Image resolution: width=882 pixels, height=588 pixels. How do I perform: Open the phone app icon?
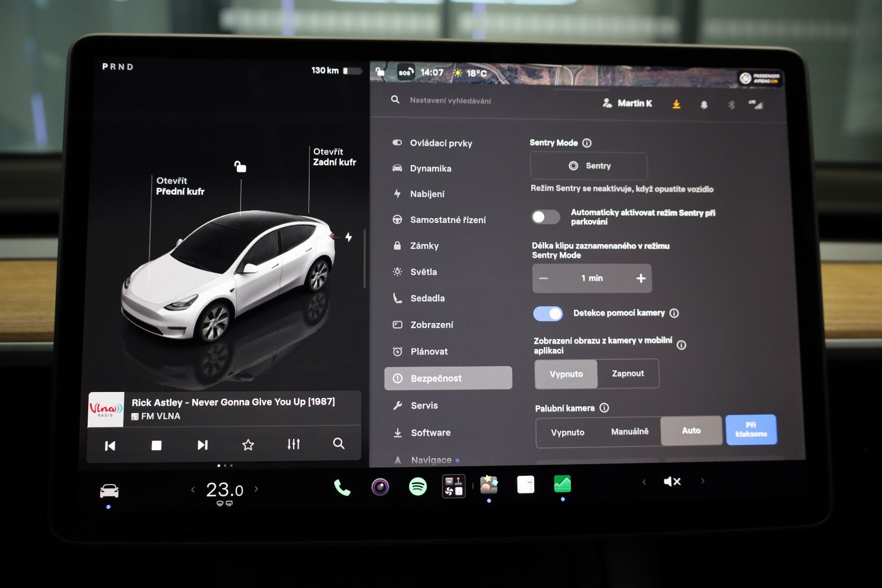pos(342,488)
